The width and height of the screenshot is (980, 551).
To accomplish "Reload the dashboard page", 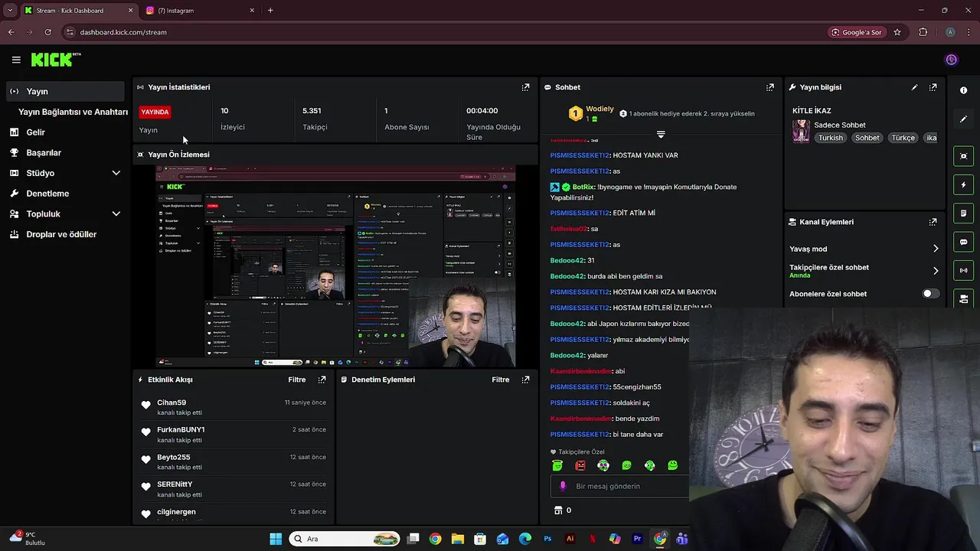I will tap(47, 32).
